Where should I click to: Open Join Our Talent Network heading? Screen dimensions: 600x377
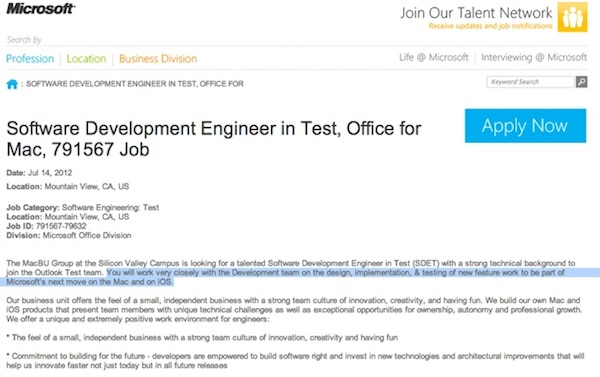(x=476, y=13)
